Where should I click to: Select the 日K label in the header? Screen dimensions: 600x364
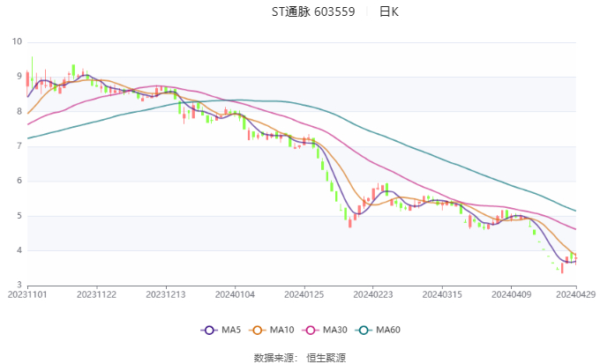tap(388, 12)
